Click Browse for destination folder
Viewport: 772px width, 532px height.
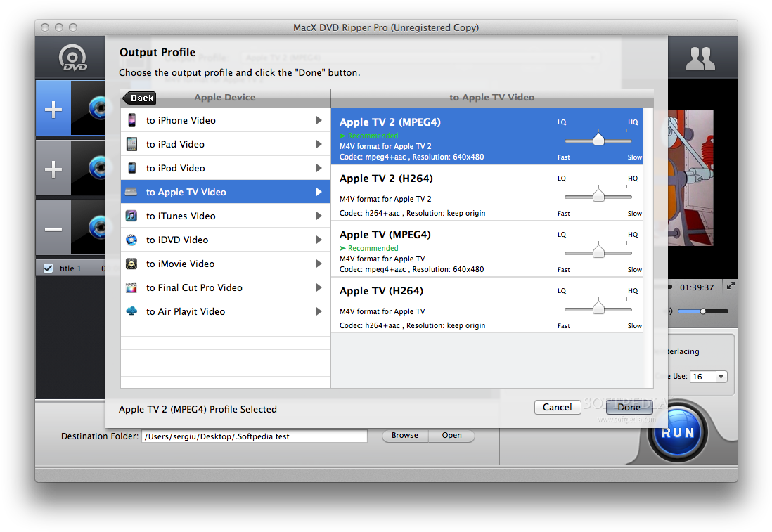(405, 436)
